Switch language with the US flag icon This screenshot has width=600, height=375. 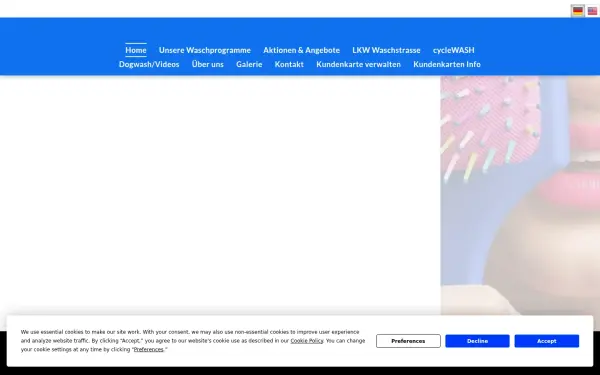(592, 11)
